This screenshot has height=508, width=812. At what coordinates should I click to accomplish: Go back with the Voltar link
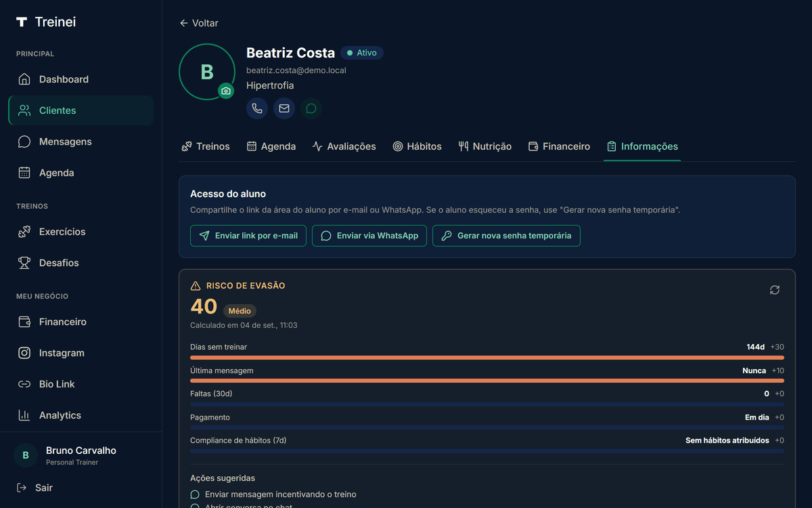pos(199,23)
